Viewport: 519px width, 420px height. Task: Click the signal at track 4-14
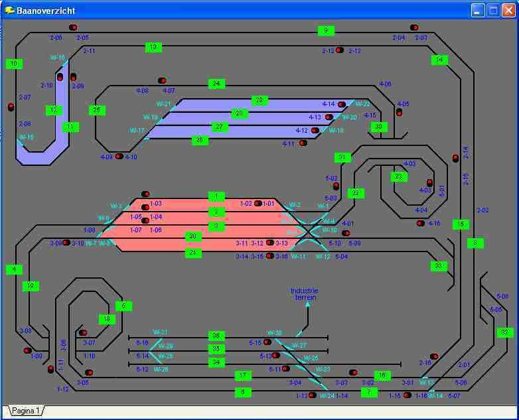342,105
